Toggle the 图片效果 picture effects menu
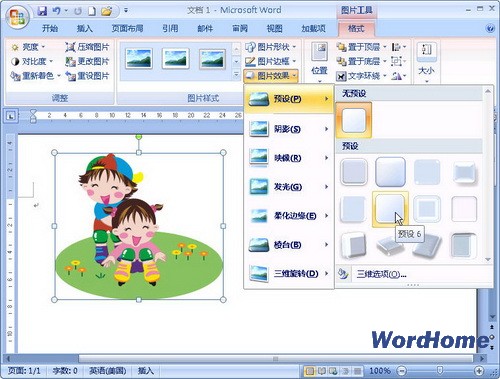This screenshot has height=379, width=500. click(271, 76)
